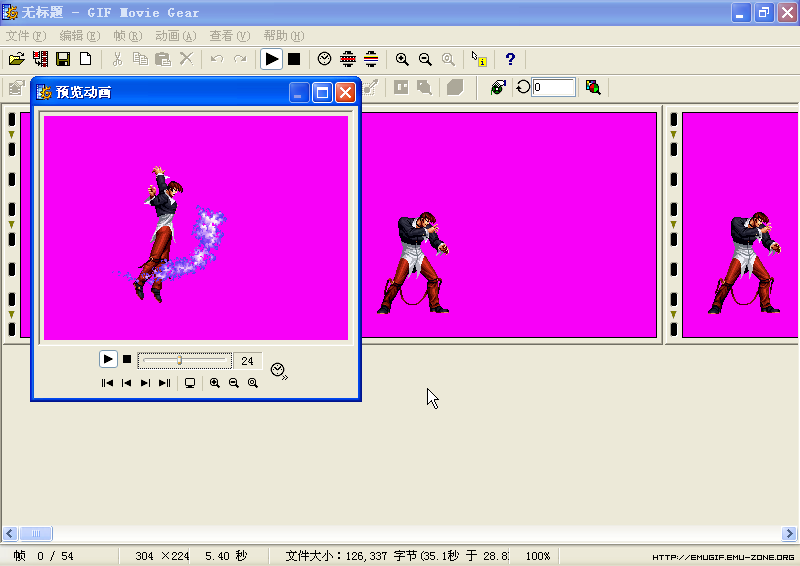Click the paste clipboard icon
This screenshot has width=800, height=566.
(163, 59)
